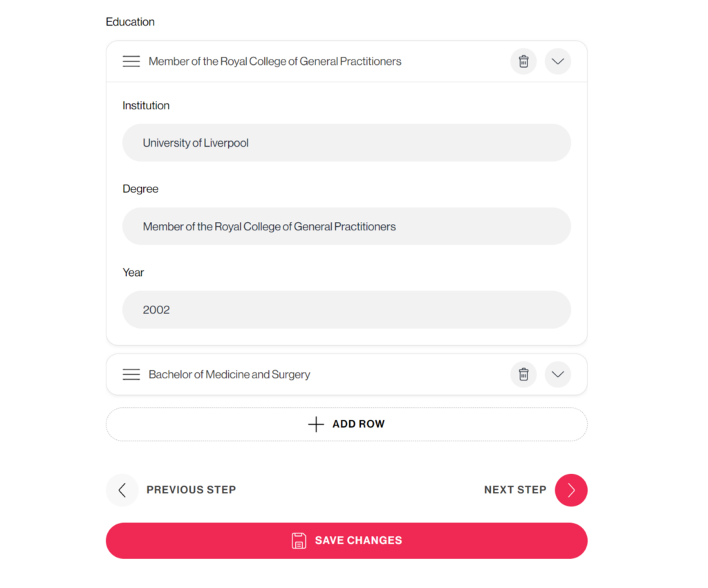Expand the Bachelor of Medicine and Surgery section
The width and height of the screenshot is (708, 588).
[557, 374]
